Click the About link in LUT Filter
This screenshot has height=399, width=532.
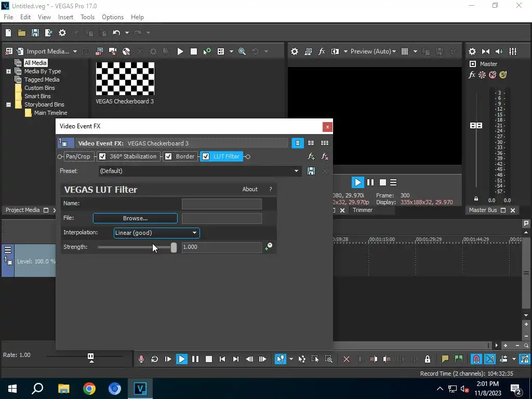pos(250,189)
